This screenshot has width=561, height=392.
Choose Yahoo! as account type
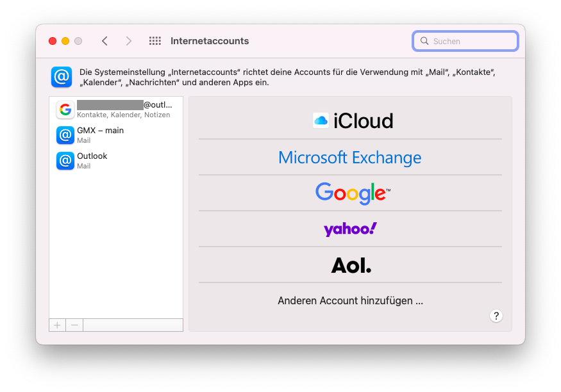tap(350, 229)
